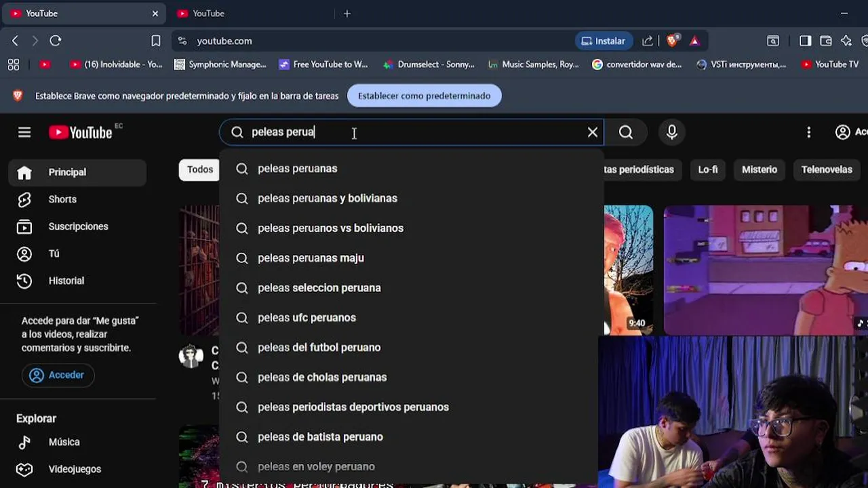Choose suggestion 'peleas de cholas peruanas'
The height and width of the screenshot is (488, 868).
pos(411,378)
